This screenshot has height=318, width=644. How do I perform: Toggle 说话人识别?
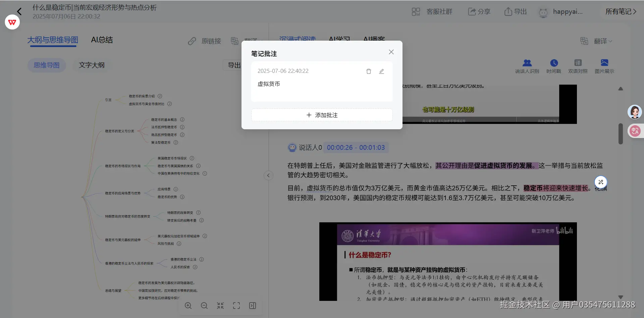click(x=527, y=66)
